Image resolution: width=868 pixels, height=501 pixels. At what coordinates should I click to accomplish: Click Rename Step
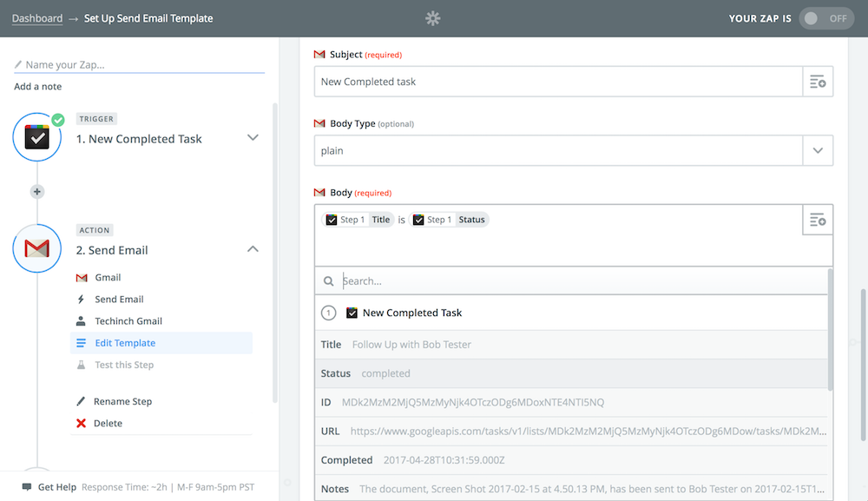(x=122, y=401)
